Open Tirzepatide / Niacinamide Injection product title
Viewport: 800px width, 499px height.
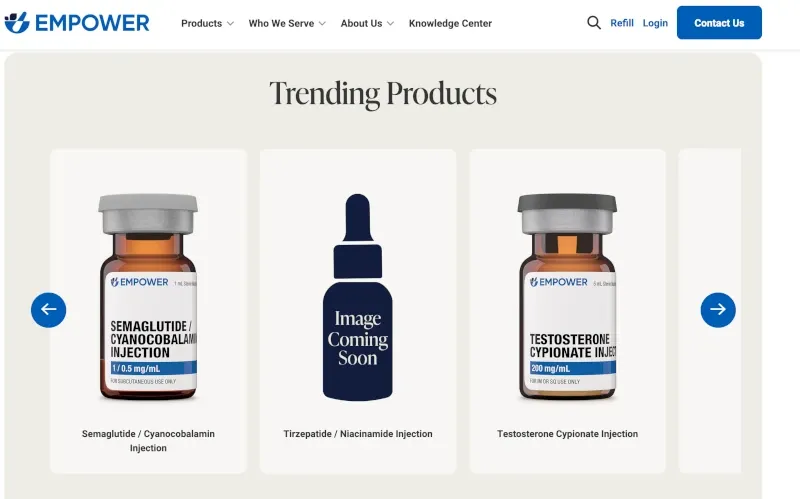(358, 434)
